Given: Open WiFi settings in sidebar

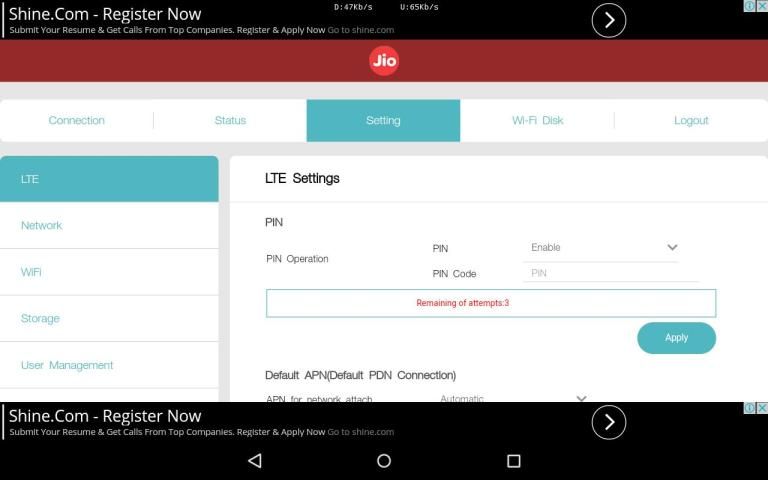Looking at the screenshot, I should [109, 272].
